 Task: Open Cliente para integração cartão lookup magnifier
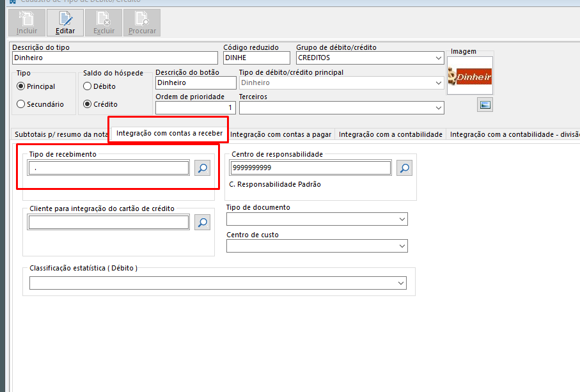click(x=202, y=223)
